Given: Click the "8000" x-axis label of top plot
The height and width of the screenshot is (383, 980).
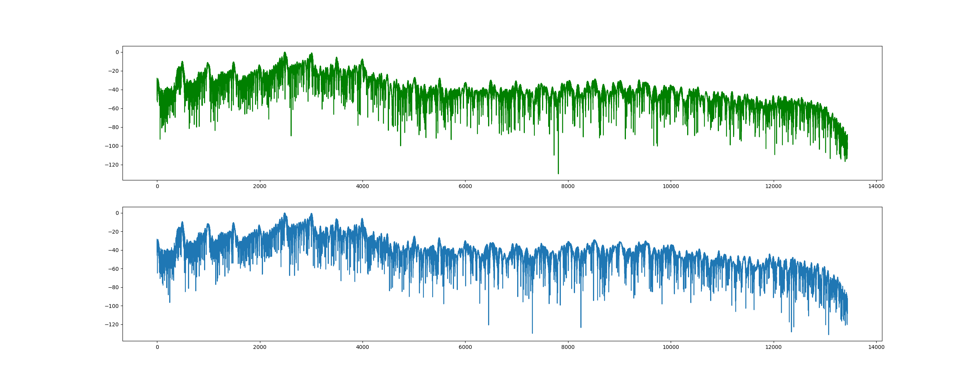Looking at the screenshot, I should (568, 187).
